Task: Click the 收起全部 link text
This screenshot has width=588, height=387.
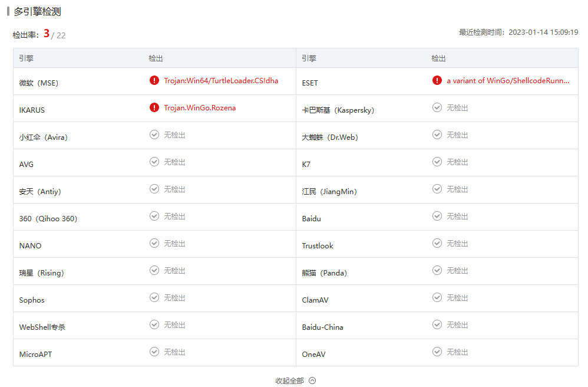Action: coord(289,381)
